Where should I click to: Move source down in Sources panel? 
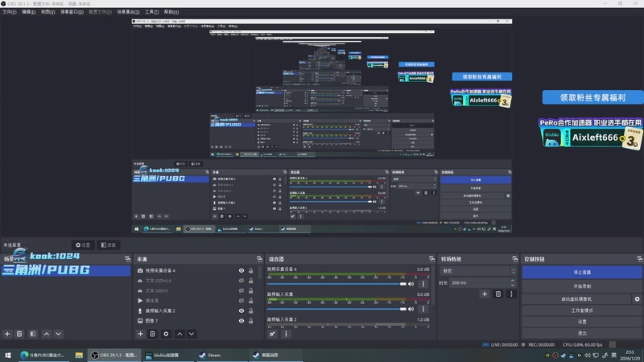192,334
